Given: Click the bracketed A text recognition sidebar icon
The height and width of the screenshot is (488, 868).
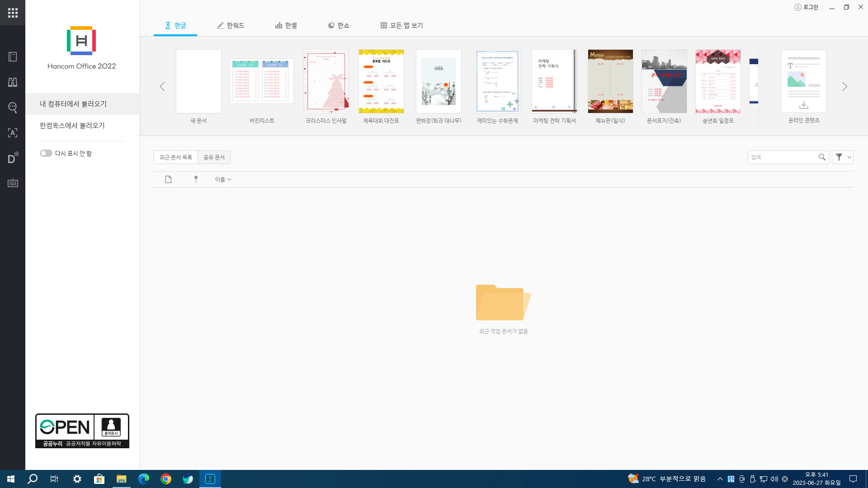Looking at the screenshot, I should (13, 133).
